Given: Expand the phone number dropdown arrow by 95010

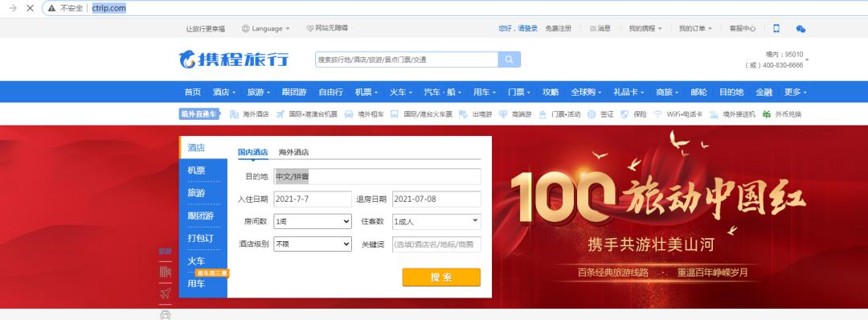Looking at the screenshot, I should [x=807, y=59].
